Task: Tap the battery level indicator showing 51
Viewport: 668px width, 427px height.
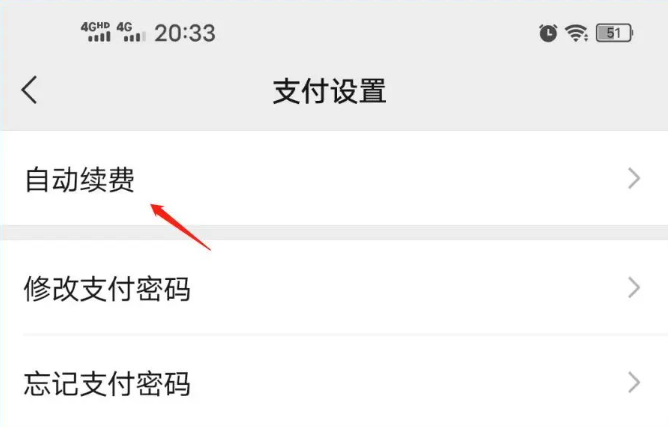Action: 614,33
